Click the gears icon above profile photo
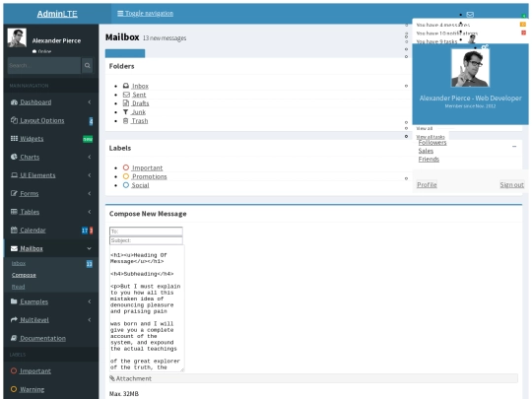Screen dimensions: 532x399 (x=485, y=47)
